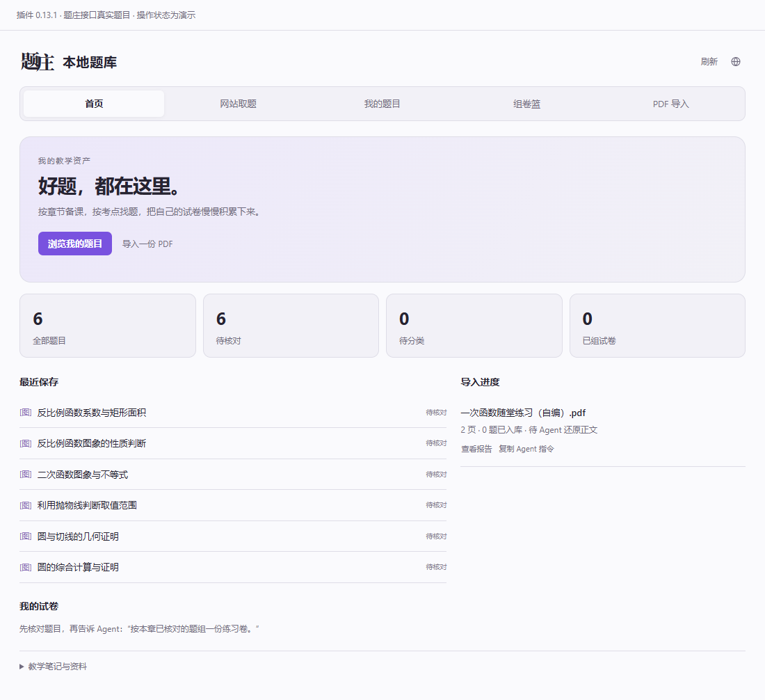
Task: Click the 导入一份 PDF link
Action: (x=147, y=244)
